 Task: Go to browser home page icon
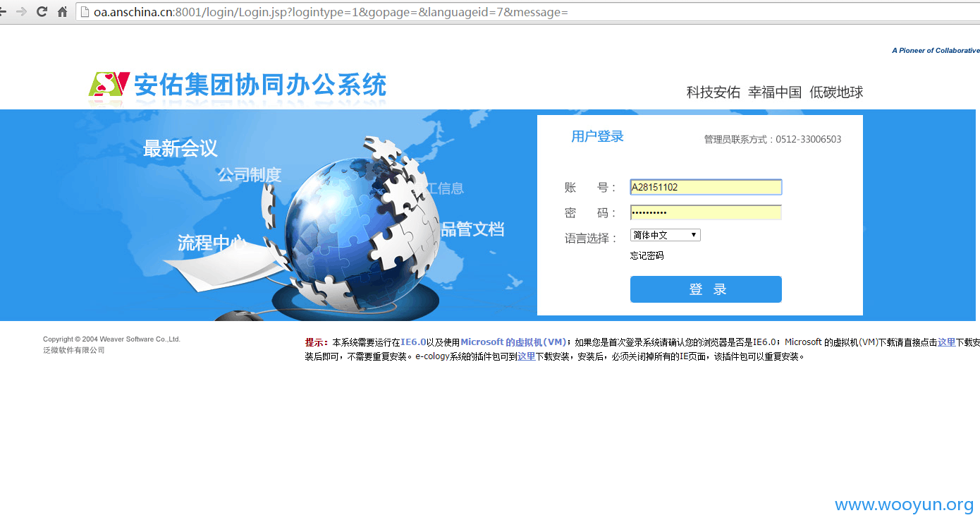pyautogui.click(x=63, y=11)
